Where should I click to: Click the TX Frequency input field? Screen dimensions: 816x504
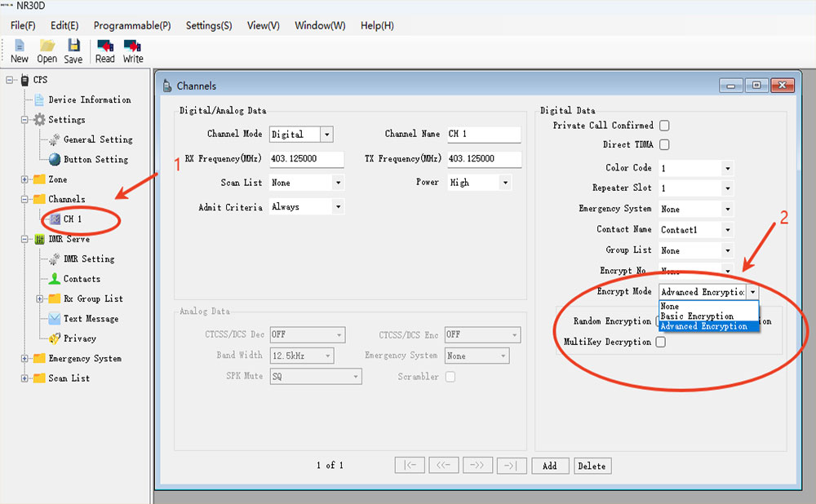coord(485,159)
